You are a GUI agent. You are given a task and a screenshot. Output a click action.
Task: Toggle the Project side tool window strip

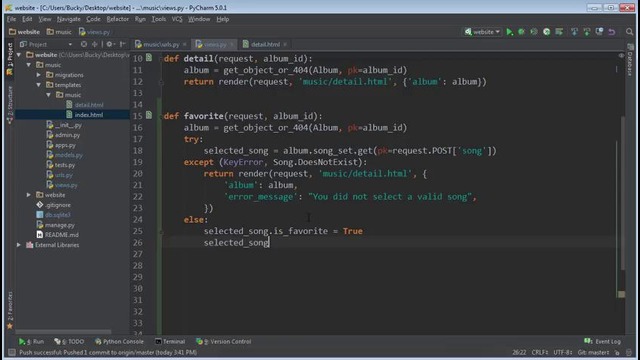click(10, 59)
